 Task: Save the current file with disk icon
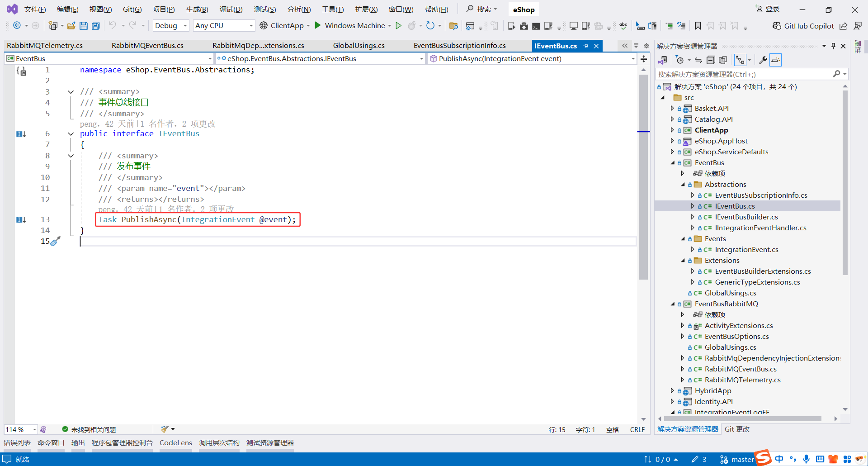tap(84, 26)
